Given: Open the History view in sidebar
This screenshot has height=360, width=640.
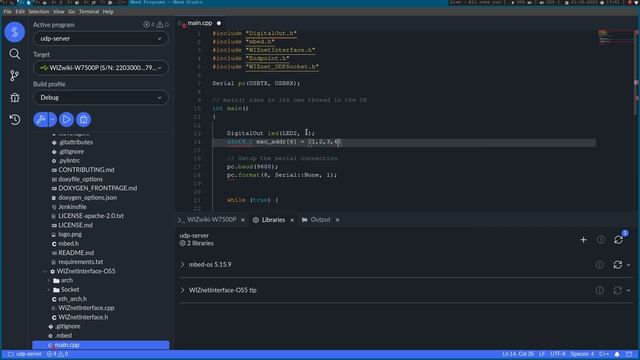Looking at the screenshot, I should coord(15,120).
